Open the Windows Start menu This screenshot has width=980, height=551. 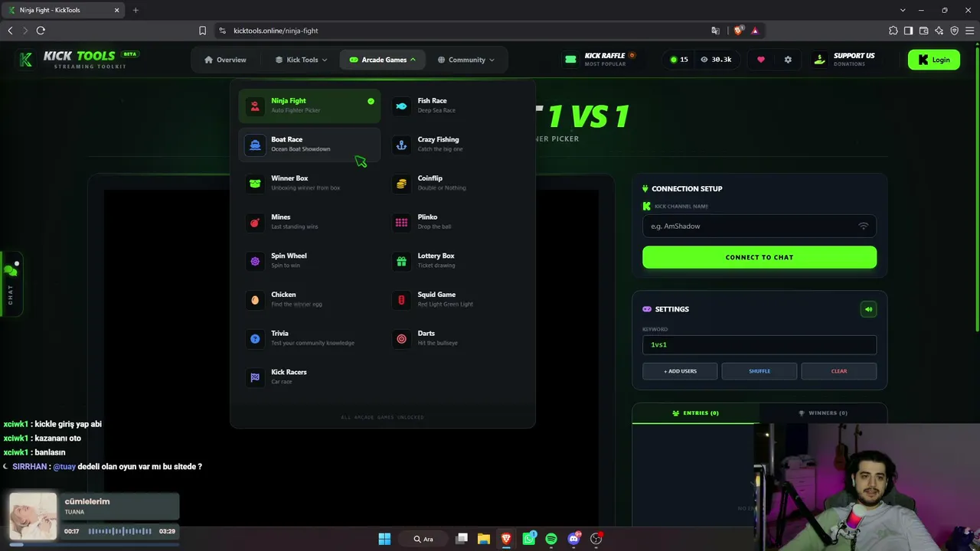(384, 539)
